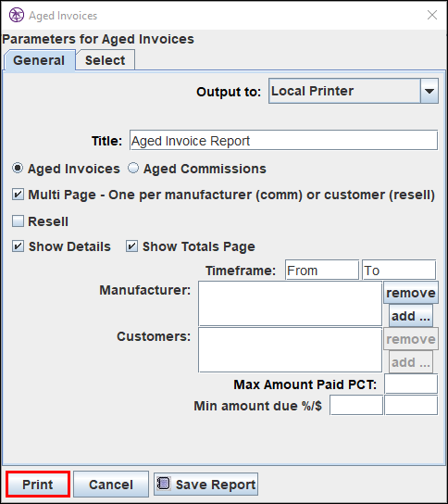Click the Aged Invoices app icon in title bar
448x504 pixels.
coord(17,15)
